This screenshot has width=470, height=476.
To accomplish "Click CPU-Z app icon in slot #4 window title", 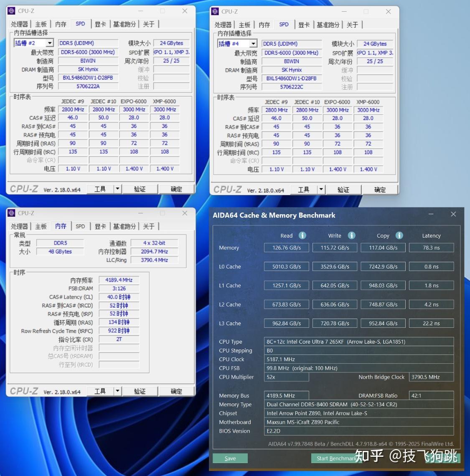I will [x=215, y=12].
